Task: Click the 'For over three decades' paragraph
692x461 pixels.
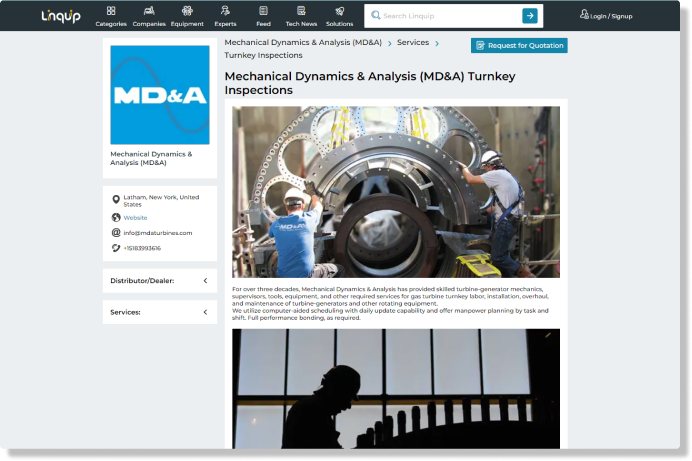Action: click(x=391, y=304)
